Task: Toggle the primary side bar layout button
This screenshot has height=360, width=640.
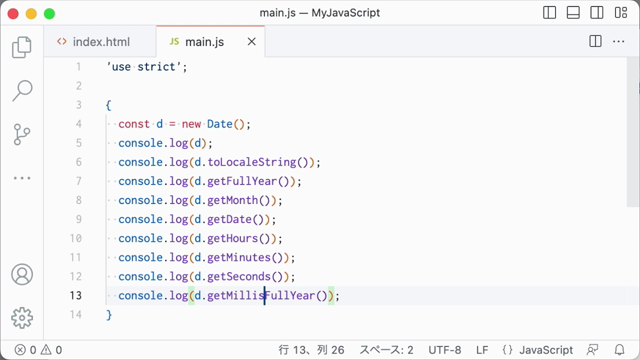Action: click(x=549, y=13)
